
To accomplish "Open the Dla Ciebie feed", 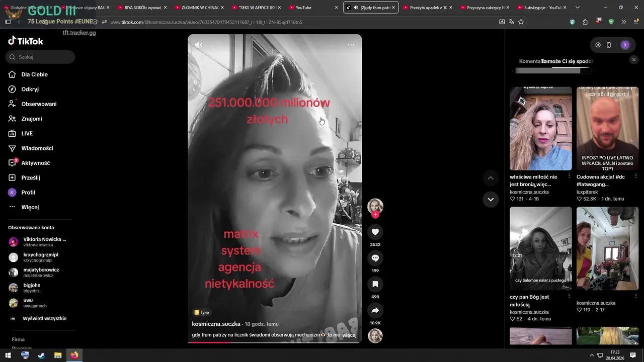I will click(x=28, y=74).
